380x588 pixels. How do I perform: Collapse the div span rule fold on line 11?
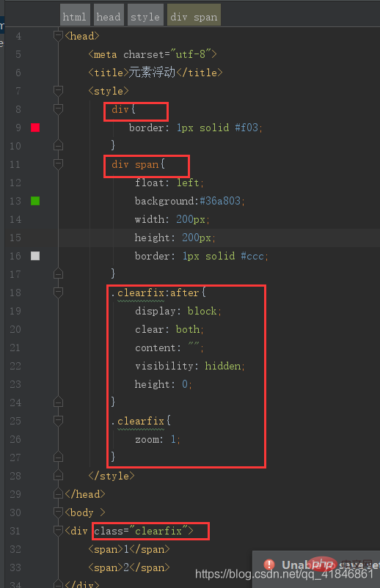58,164
